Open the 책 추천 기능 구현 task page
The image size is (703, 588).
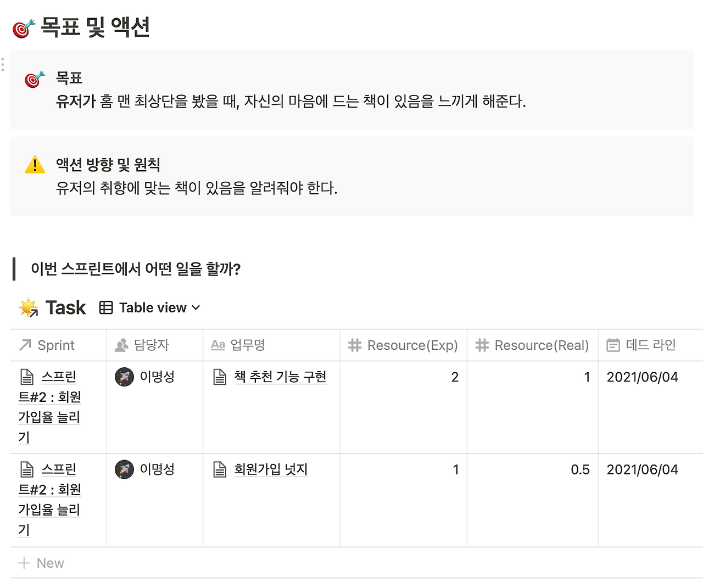coord(280,377)
